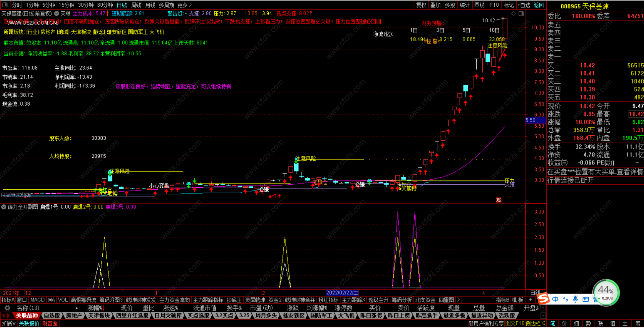Click the settings gear beside 名称(13)

(7, 308)
